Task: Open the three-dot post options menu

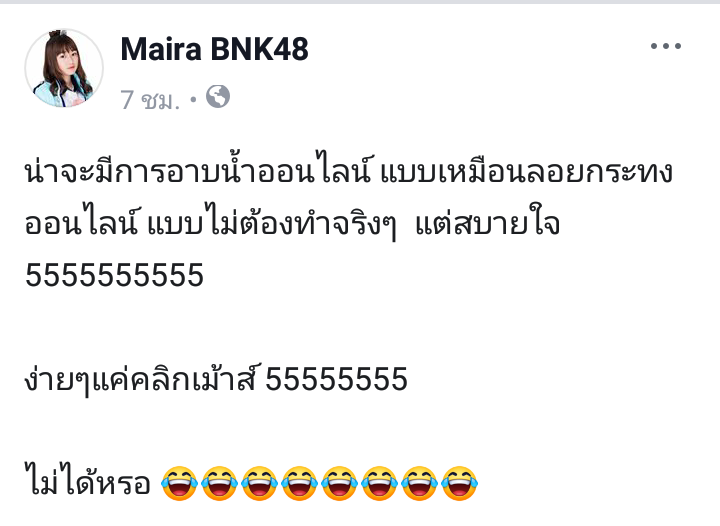Action: pyautogui.click(x=666, y=46)
